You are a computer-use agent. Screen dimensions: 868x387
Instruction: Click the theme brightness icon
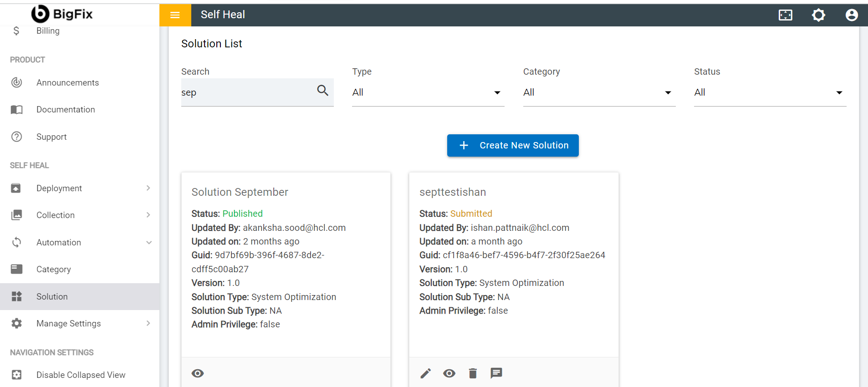(818, 15)
